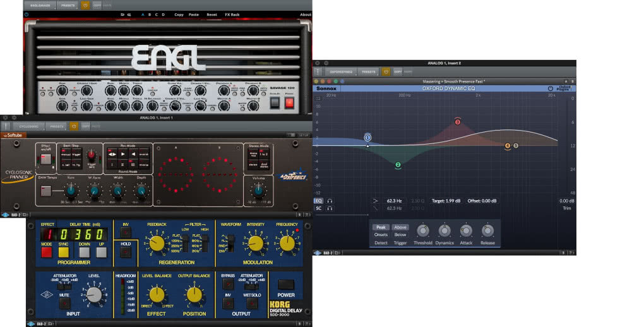
Task: Click Volume knob on Cyclosonic Panner
Action: pyautogui.click(x=258, y=190)
